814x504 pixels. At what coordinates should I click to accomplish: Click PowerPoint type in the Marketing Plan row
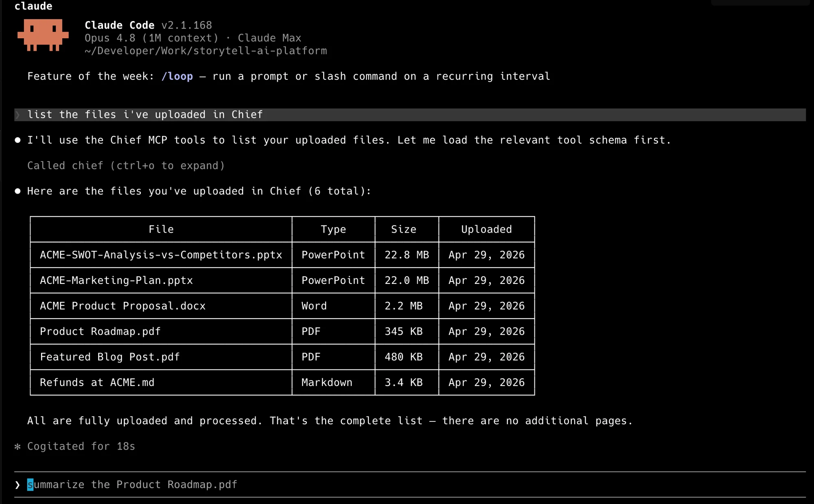coord(333,281)
